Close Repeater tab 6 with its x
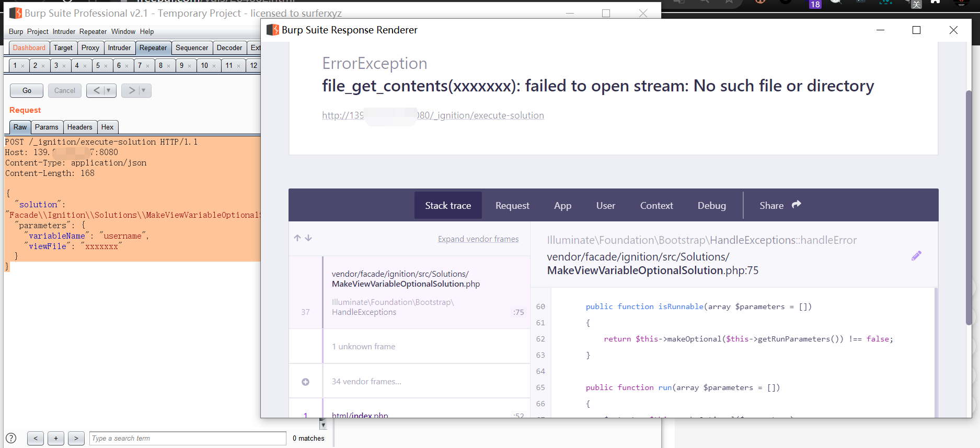The height and width of the screenshot is (448, 980). pyautogui.click(x=126, y=66)
